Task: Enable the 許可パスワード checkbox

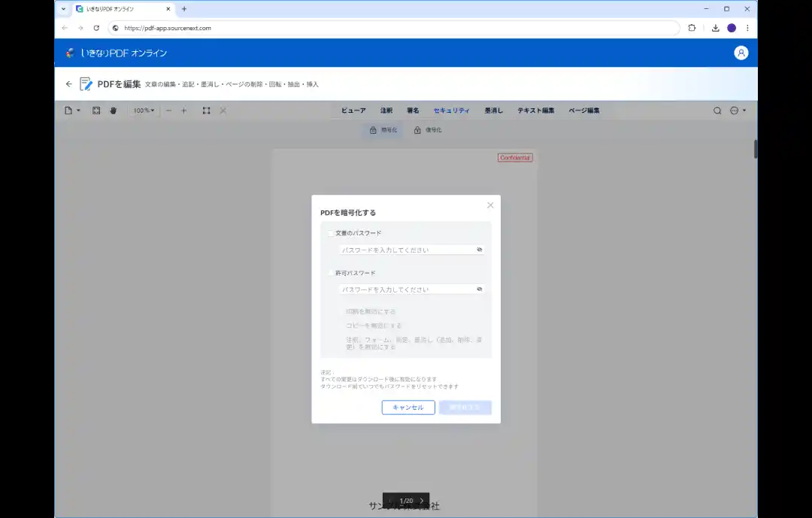Action: click(330, 273)
